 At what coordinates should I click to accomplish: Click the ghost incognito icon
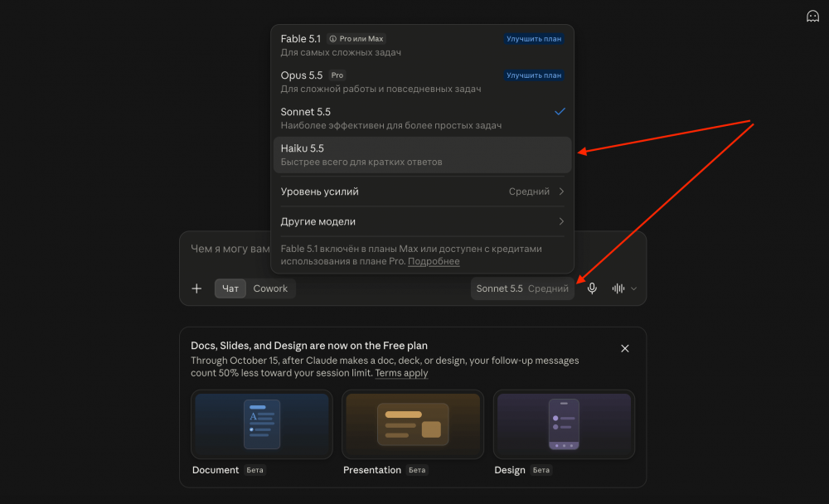click(812, 17)
